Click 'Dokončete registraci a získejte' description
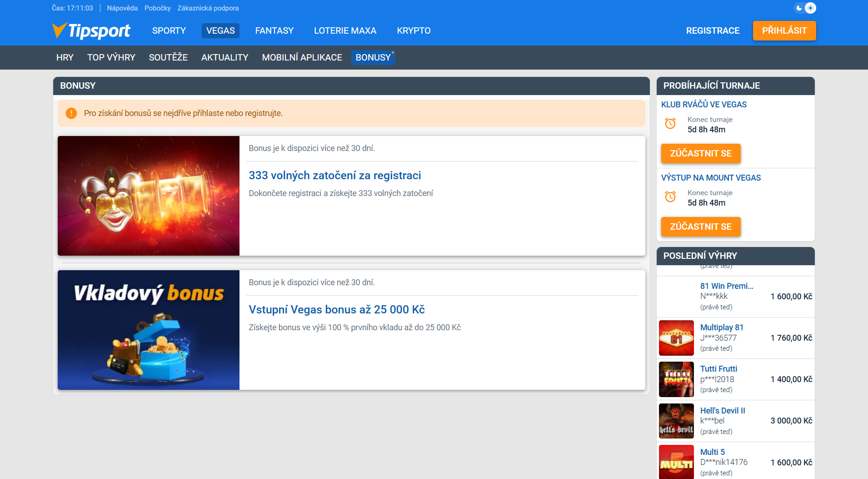This screenshot has width=868, height=479. (341, 193)
